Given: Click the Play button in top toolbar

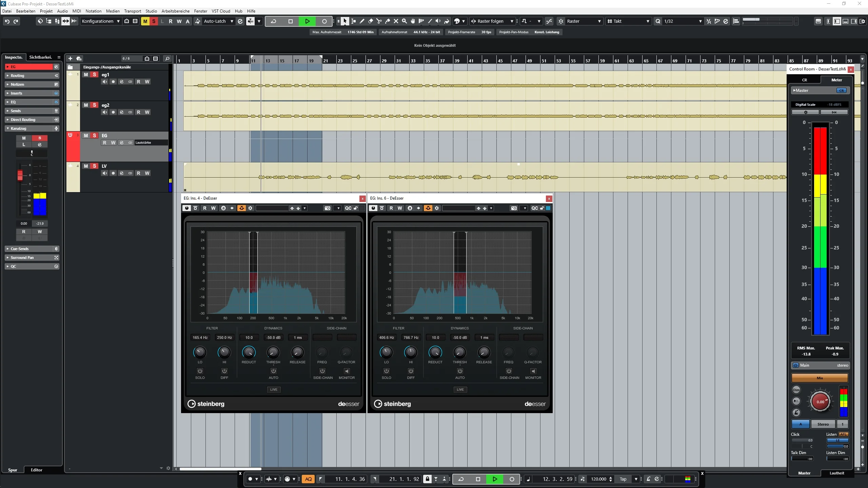Looking at the screenshot, I should coord(307,21).
